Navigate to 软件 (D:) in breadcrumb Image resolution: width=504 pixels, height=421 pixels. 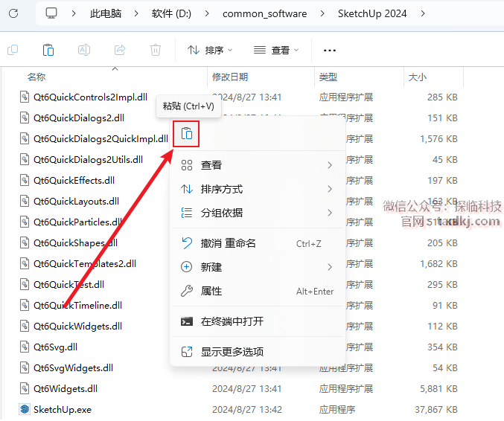point(171,13)
